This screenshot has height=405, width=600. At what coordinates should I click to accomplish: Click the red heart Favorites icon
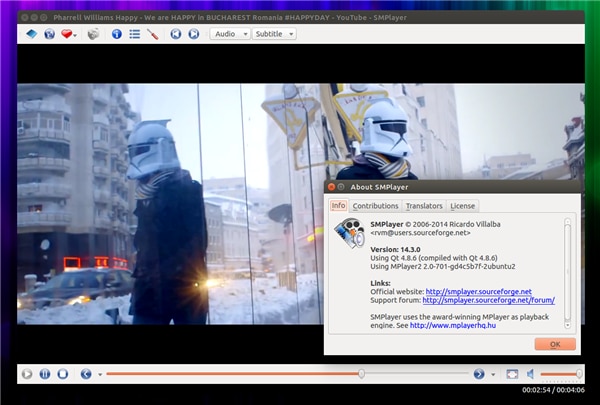coord(66,34)
